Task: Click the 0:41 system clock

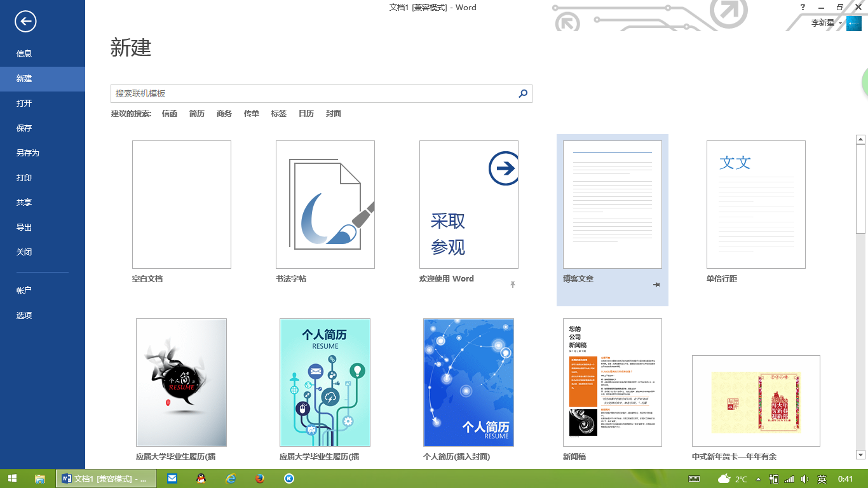Action: point(846,479)
